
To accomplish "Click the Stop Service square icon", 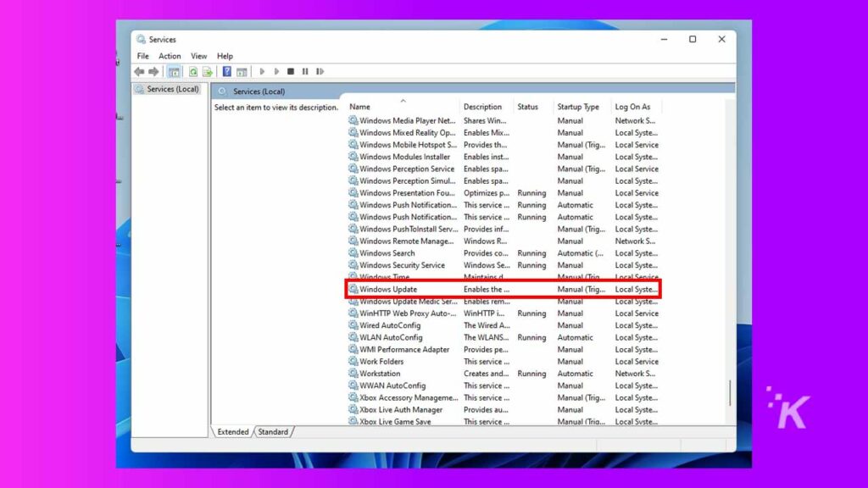I will click(291, 71).
